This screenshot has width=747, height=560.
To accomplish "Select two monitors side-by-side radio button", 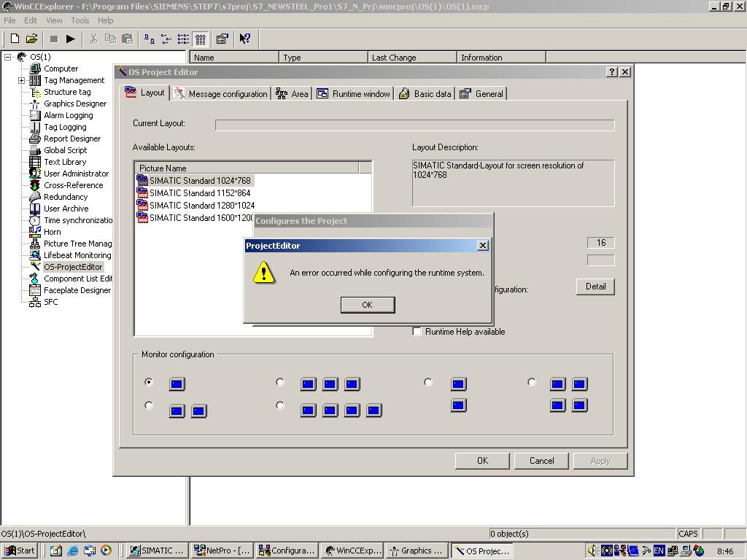I will tap(149, 405).
